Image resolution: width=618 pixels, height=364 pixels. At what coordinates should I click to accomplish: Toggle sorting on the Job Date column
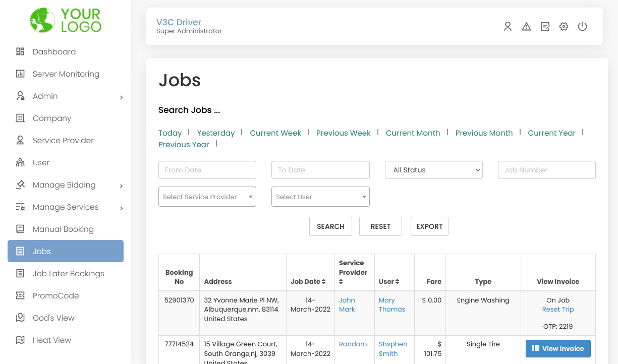(x=324, y=281)
